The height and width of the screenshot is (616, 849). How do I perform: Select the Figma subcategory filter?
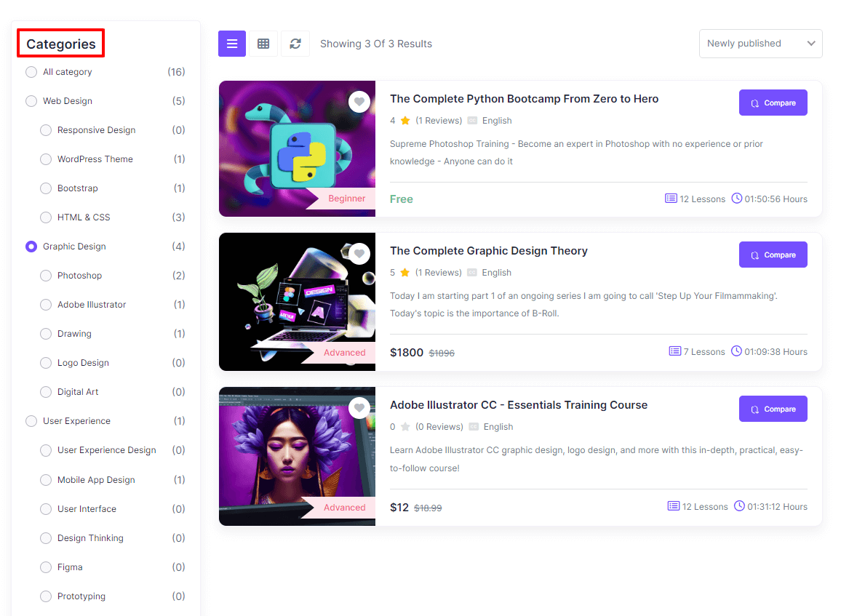pyautogui.click(x=46, y=567)
